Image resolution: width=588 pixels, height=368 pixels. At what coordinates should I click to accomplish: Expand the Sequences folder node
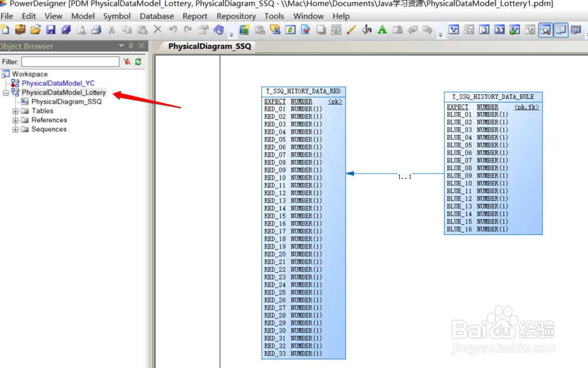coord(15,129)
